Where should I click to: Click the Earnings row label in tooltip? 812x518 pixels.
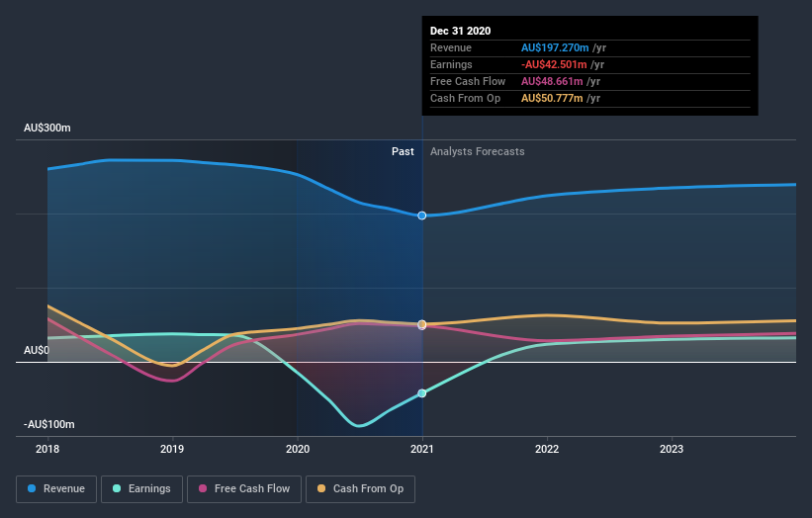452,64
